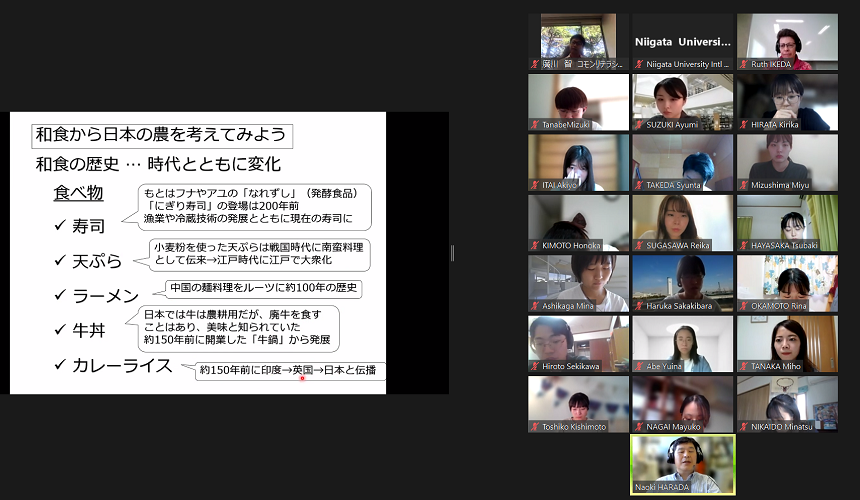
Task: Click Hiroto Sekikawa's muted microphone icon
Action: [x=535, y=367]
